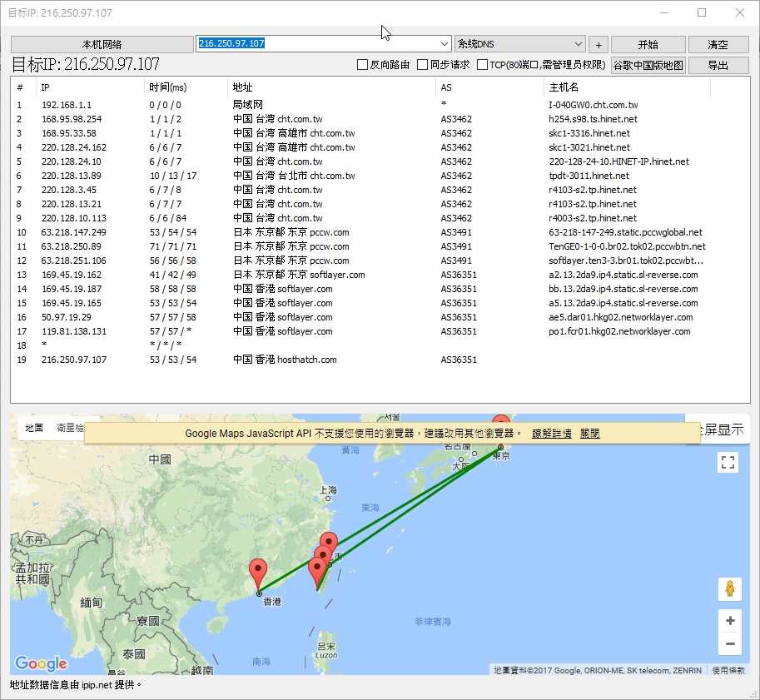
Task: Sort by the IP column header
Action: pyautogui.click(x=90, y=87)
